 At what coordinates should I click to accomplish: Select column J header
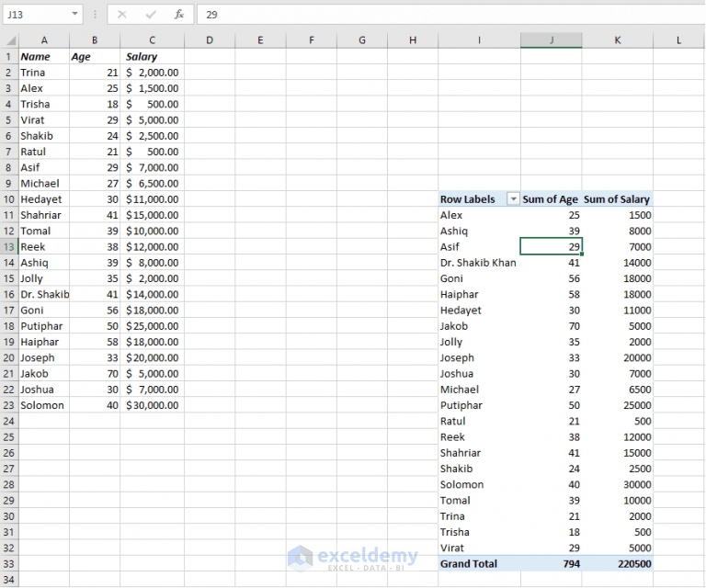552,40
